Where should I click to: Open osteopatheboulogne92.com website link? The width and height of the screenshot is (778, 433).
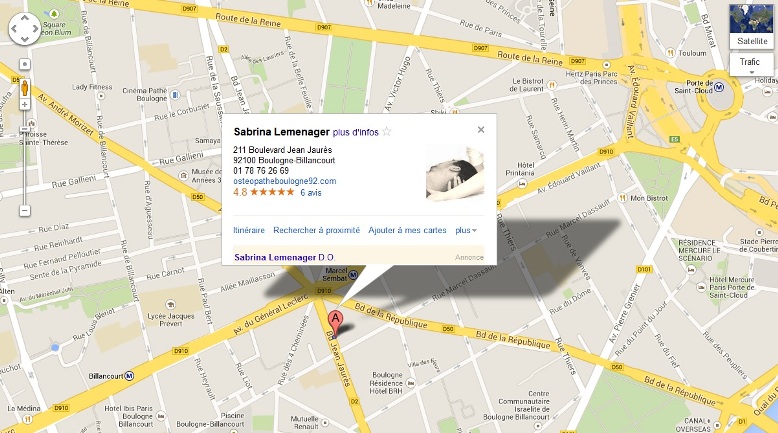285,181
